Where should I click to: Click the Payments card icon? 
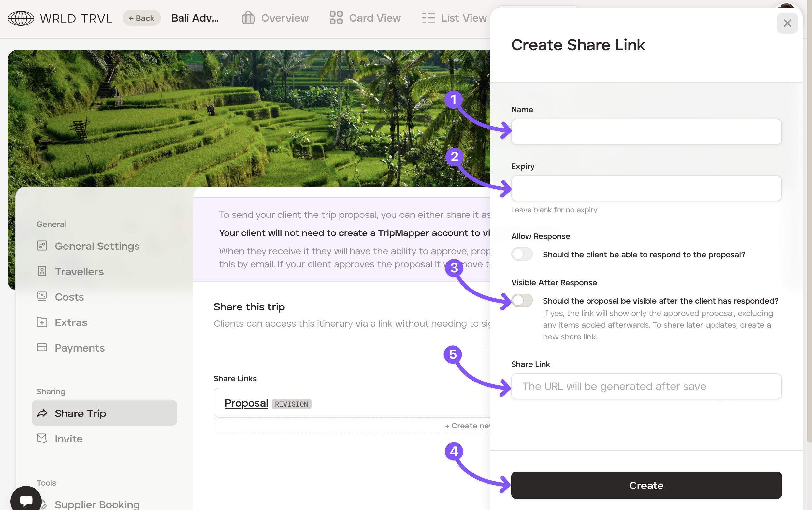coord(42,347)
